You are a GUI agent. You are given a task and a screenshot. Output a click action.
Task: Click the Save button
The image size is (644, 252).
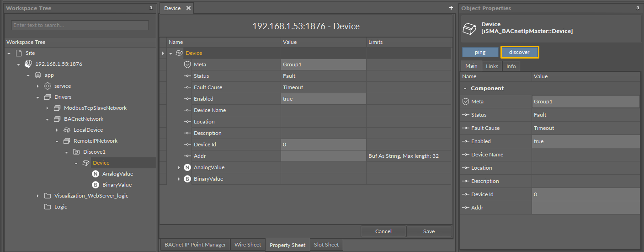click(x=429, y=231)
